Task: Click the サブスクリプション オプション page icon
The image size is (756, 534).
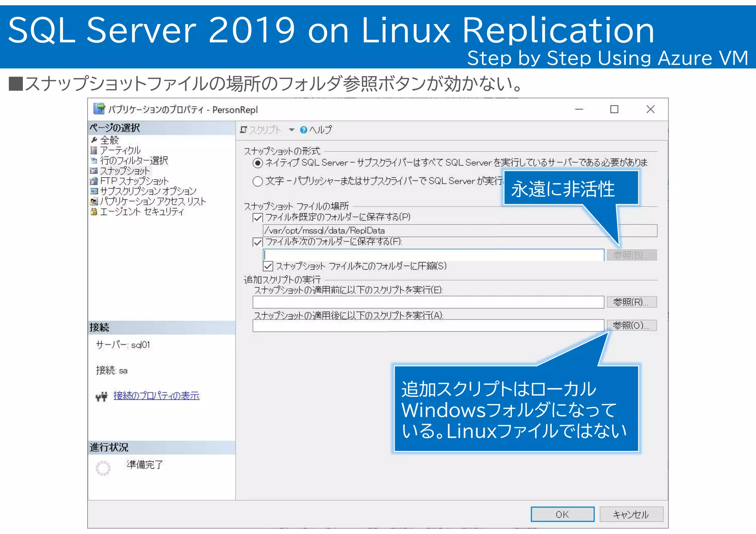Action: point(94,191)
